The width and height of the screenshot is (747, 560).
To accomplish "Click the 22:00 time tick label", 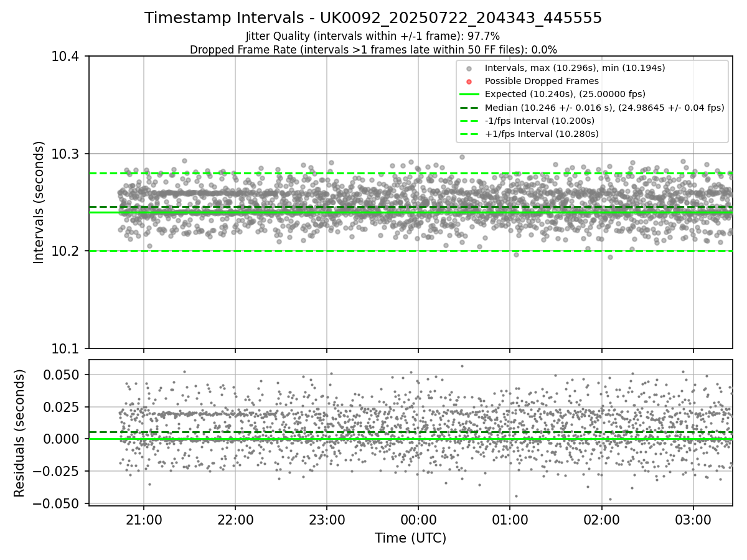I will click(235, 520).
